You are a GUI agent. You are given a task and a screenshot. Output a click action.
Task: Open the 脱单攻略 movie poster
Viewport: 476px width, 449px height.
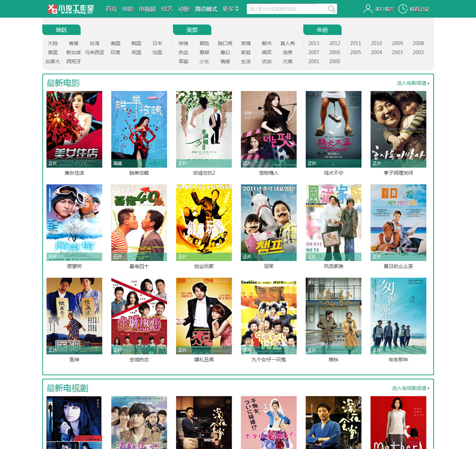tap(139, 129)
